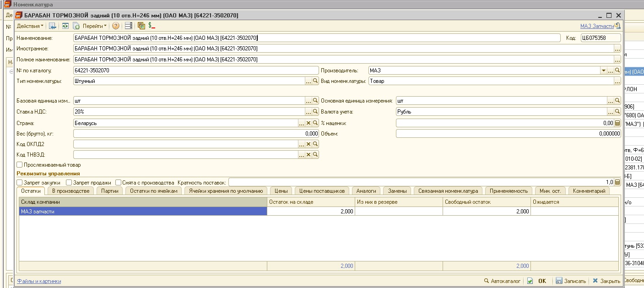Open selection ellipsis for Полное наименование field
Image resolution: width=644 pixels, height=288 pixels.
tap(617, 60)
